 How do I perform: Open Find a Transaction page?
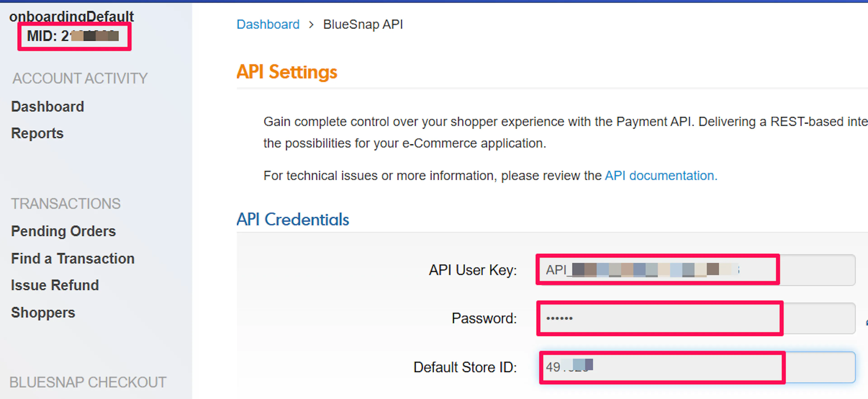[73, 259]
